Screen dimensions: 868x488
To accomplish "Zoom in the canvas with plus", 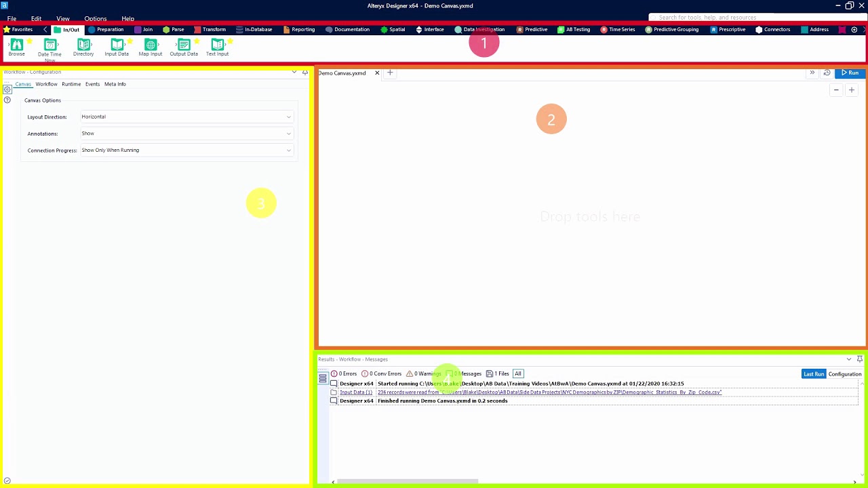I will tap(852, 90).
